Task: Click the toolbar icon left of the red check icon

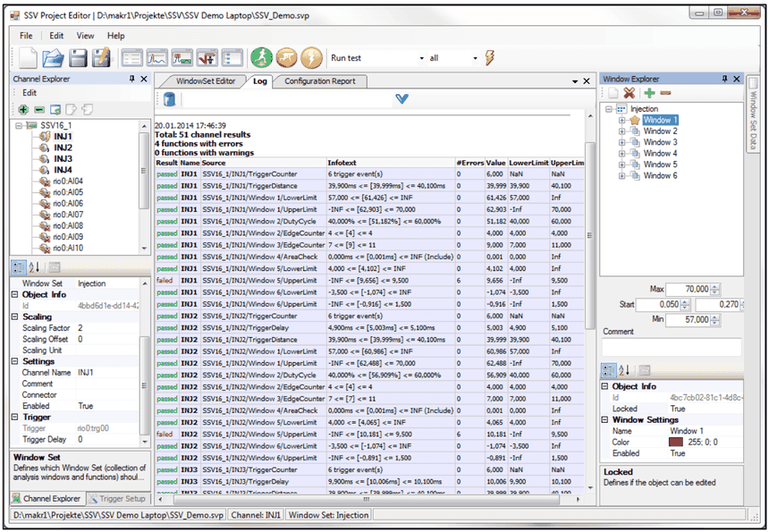Action: point(182,58)
